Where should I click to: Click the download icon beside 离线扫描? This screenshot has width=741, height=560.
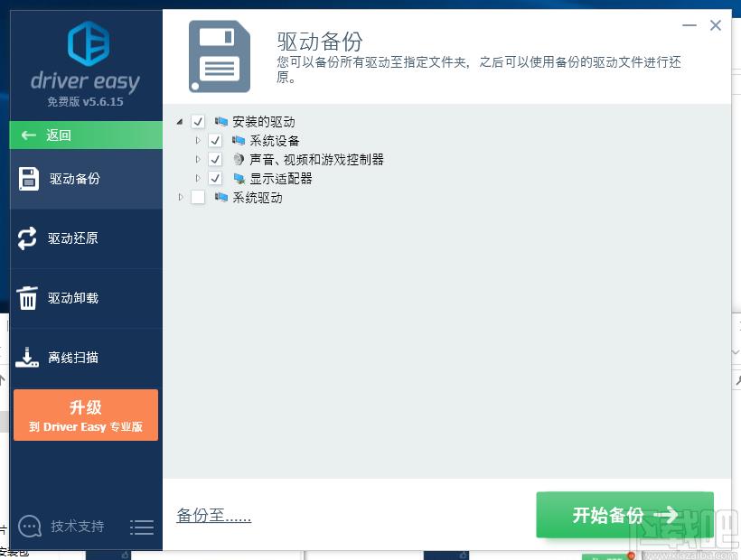click(x=27, y=358)
